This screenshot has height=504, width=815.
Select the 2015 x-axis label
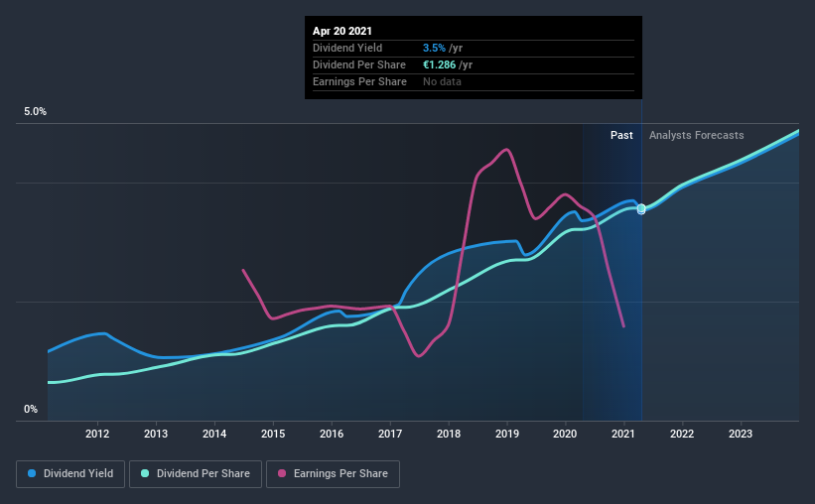(x=273, y=434)
